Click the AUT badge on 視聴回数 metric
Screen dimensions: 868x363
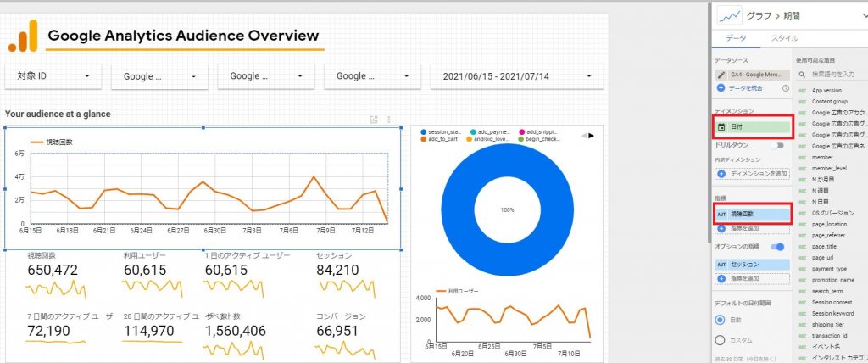click(x=721, y=214)
